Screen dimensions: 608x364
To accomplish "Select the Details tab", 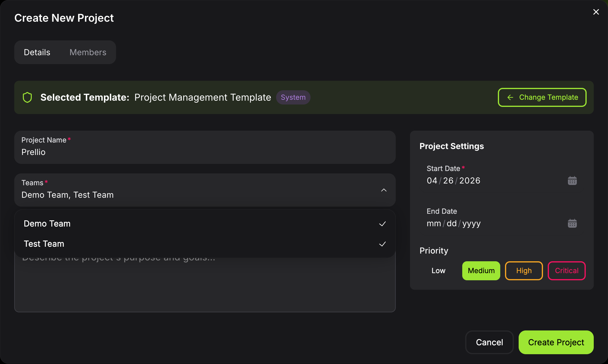I will 37,52.
